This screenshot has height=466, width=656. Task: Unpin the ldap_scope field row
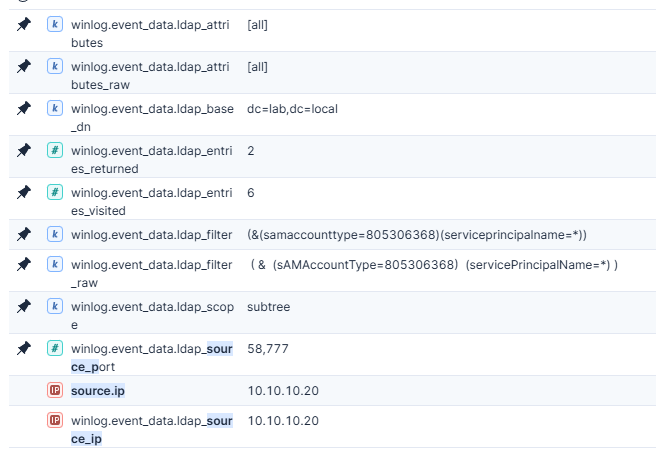click(24, 306)
